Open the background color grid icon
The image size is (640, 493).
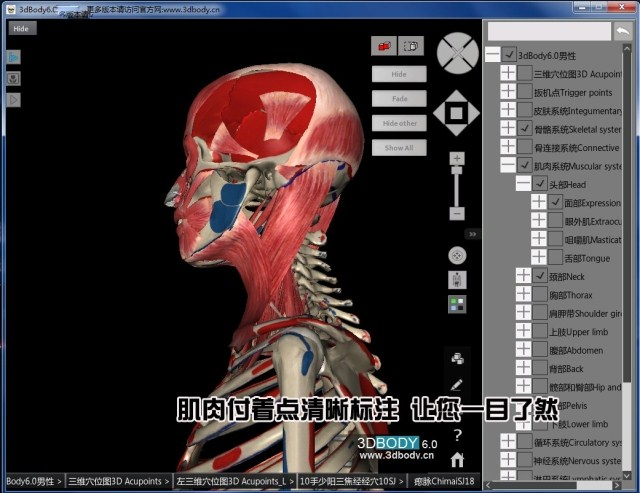coord(457,303)
